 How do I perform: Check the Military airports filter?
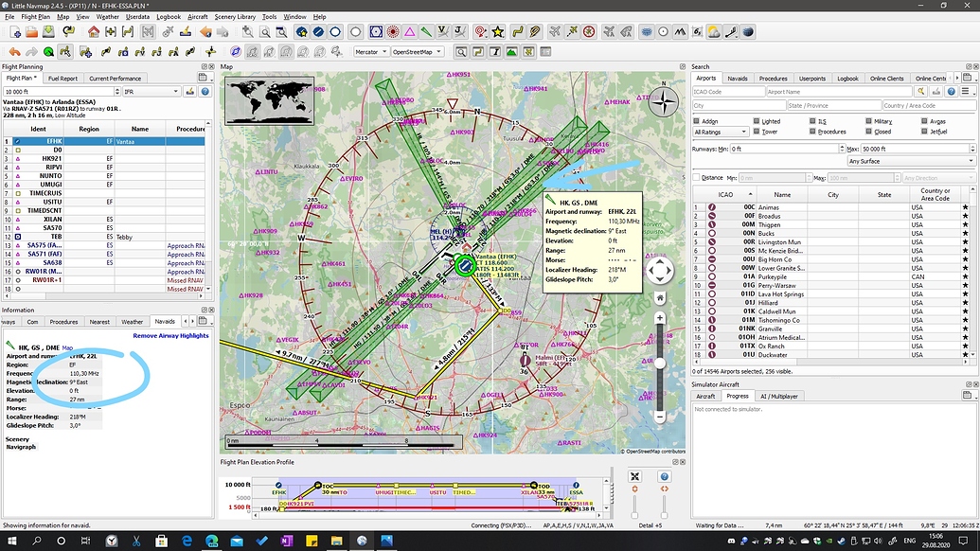(x=868, y=122)
